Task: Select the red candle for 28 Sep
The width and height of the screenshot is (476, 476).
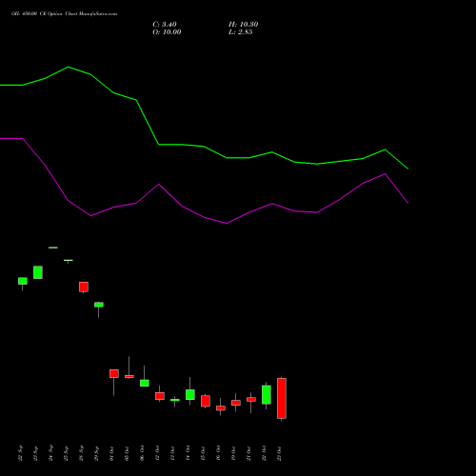Action: coord(84,287)
